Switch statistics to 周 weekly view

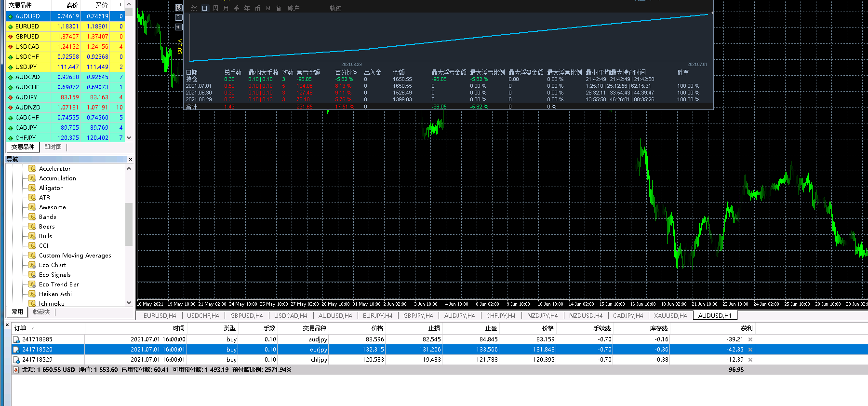(x=215, y=8)
